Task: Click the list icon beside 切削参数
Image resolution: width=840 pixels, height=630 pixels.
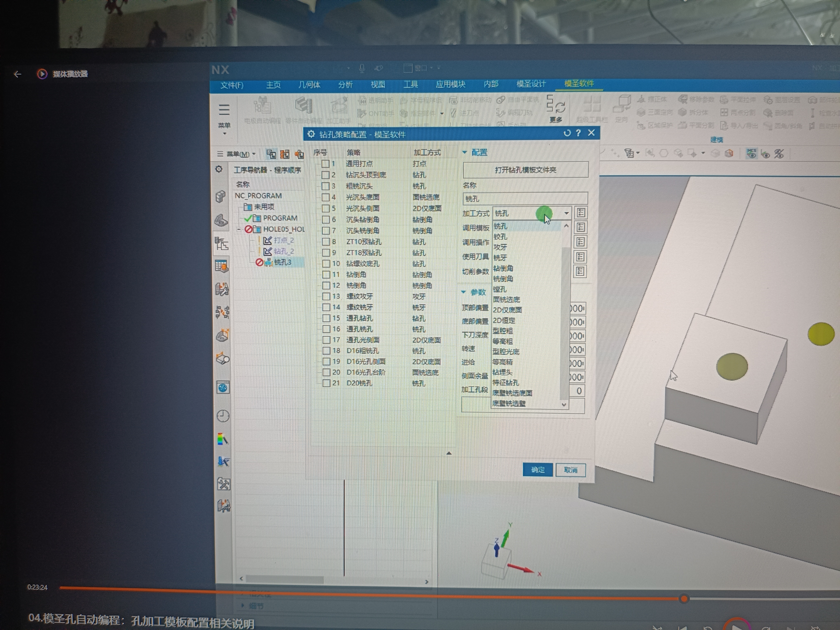Action: click(580, 271)
